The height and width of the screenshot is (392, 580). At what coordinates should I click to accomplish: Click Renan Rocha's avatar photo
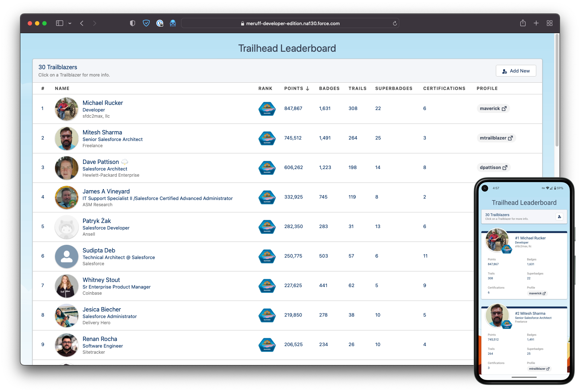[x=67, y=345]
